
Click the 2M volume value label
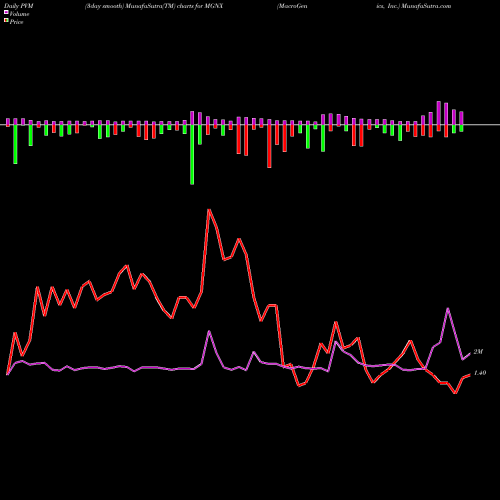tap(478, 352)
